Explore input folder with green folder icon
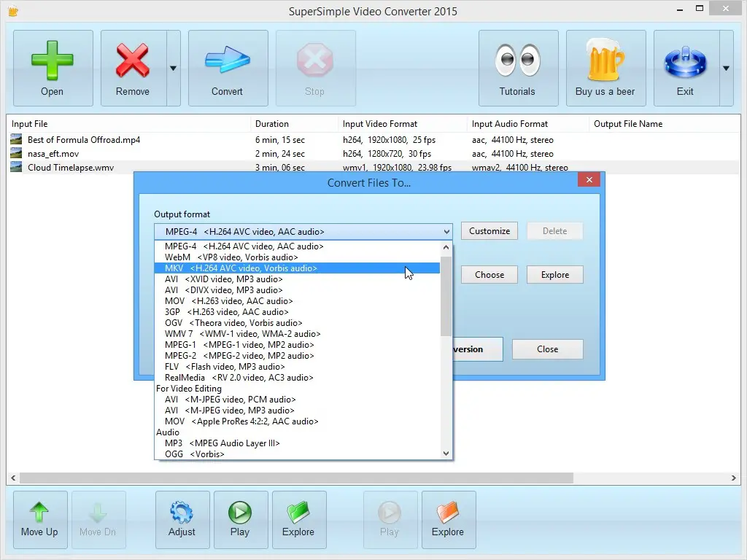Image resolution: width=747 pixels, height=560 pixels. pos(299,520)
